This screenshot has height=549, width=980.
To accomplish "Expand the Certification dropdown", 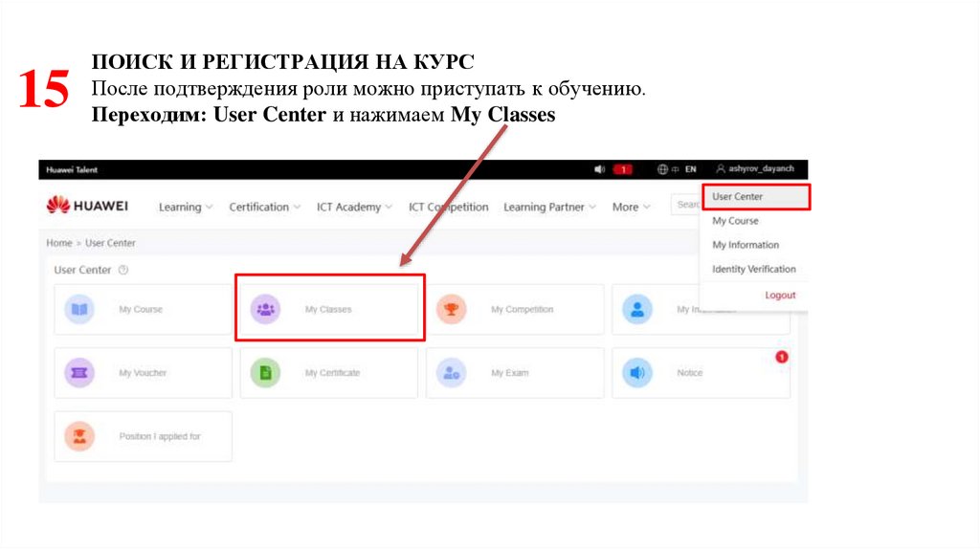I will click(x=264, y=207).
